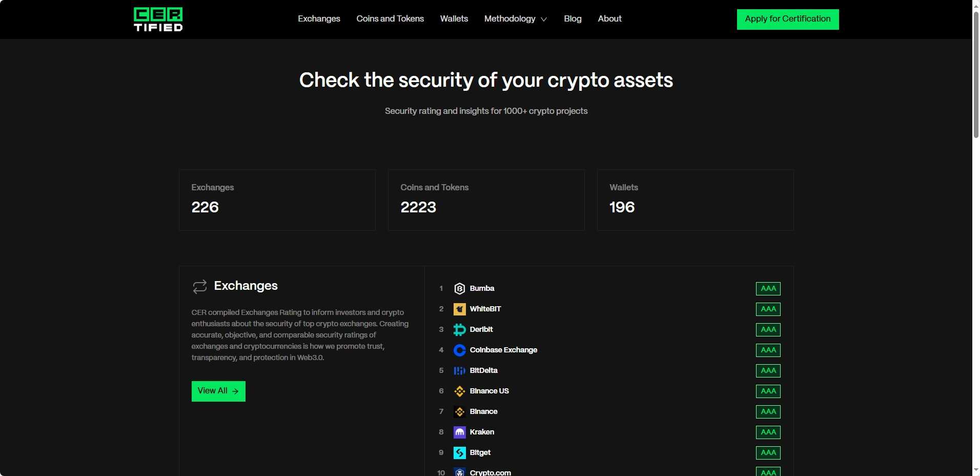Click the Wallets count card
This screenshot has height=476, width=980.
tap(695, 200)
